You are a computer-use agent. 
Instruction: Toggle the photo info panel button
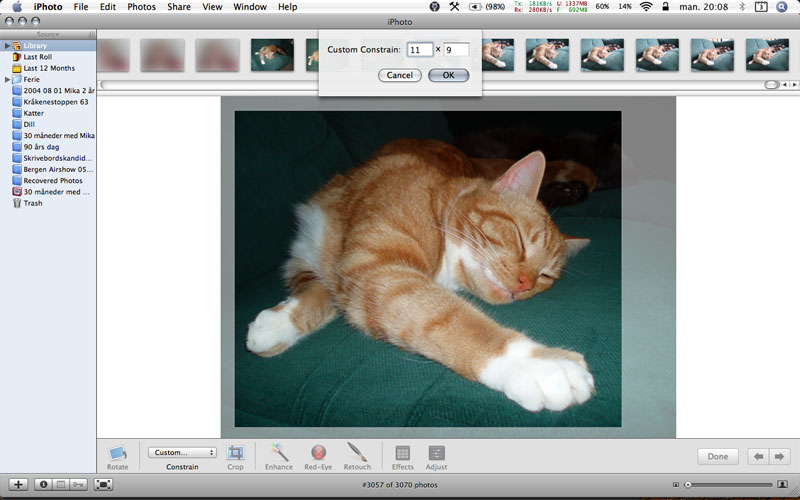click(43, 484)
